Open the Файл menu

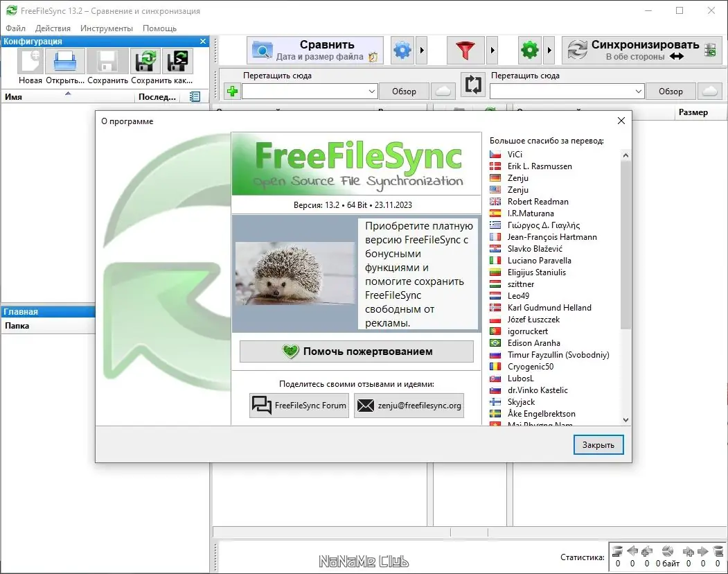pos(15,28)
